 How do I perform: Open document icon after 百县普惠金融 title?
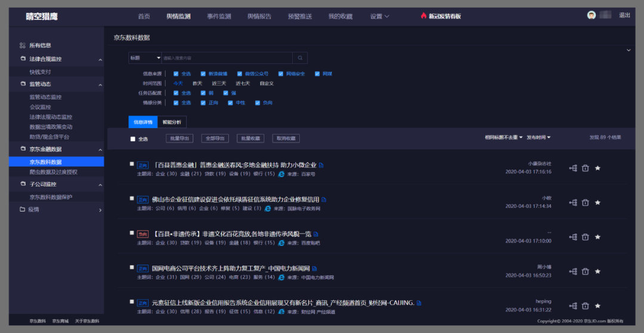coord(321,165)
